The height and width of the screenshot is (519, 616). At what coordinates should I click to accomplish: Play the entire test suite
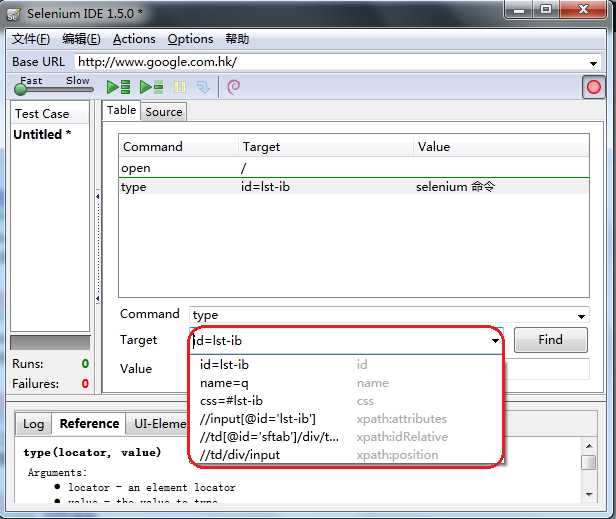(x=118, y=86)
